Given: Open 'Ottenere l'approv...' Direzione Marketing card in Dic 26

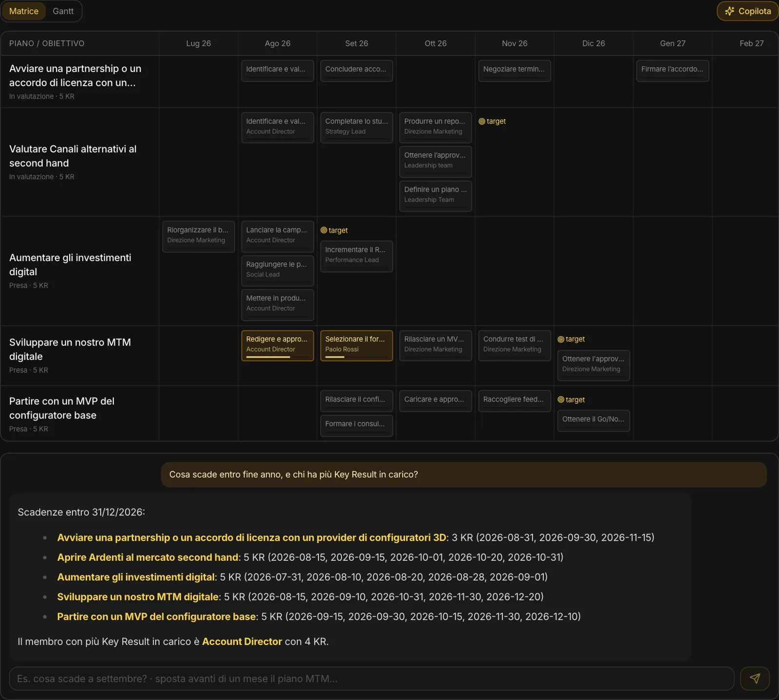Looking at the screenshot, I should coord(594,365).
